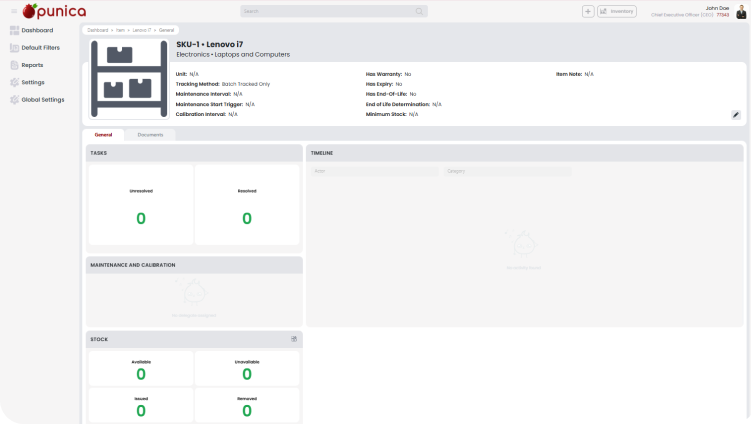Screen dimensions: 751x424
Task: Open the Removed stock card
Action: [x=247, y=405]
